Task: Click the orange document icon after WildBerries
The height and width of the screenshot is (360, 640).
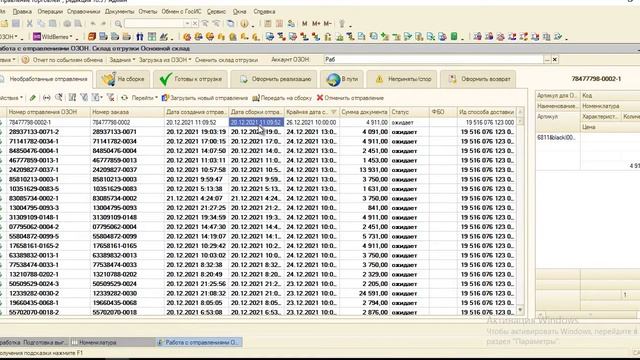Action: click(92, 37)
